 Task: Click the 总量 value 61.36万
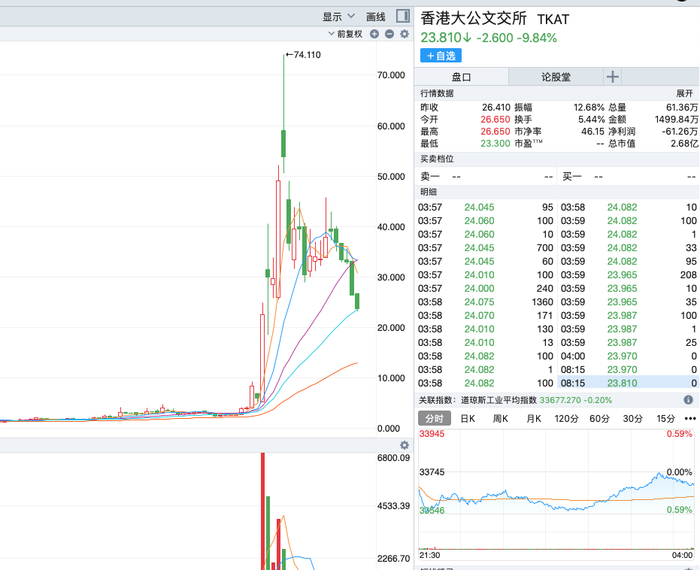pos(682,108)
